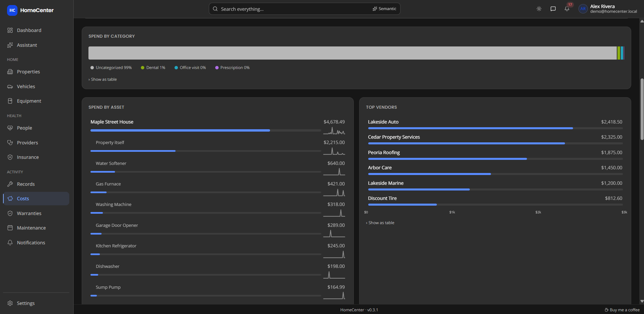Click the search magnifier icon

point(215,9)
